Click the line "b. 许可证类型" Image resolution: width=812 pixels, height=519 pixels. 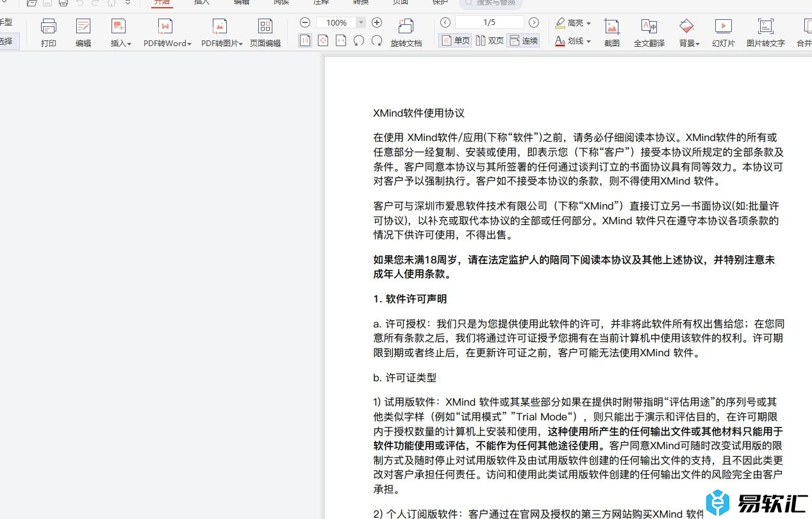pyautogui.click(x=405, y=378)
